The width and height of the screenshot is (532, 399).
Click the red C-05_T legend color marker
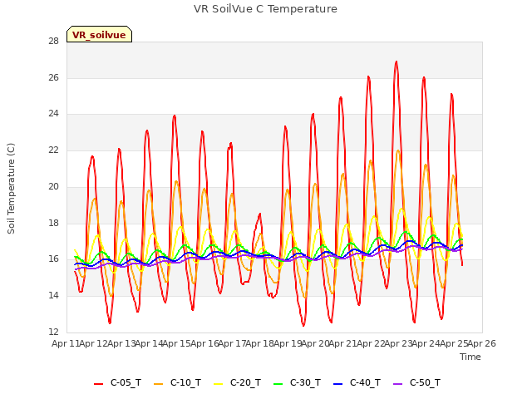coord(98,384)
